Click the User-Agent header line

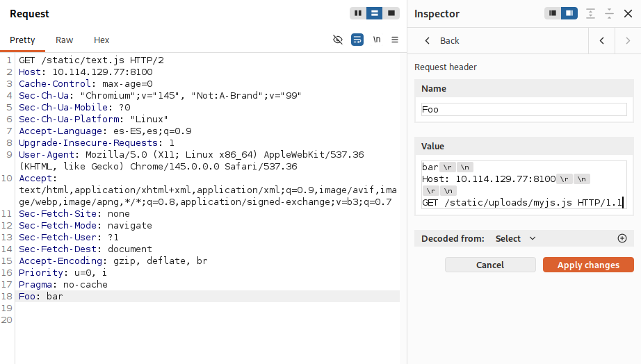(191, 160)
